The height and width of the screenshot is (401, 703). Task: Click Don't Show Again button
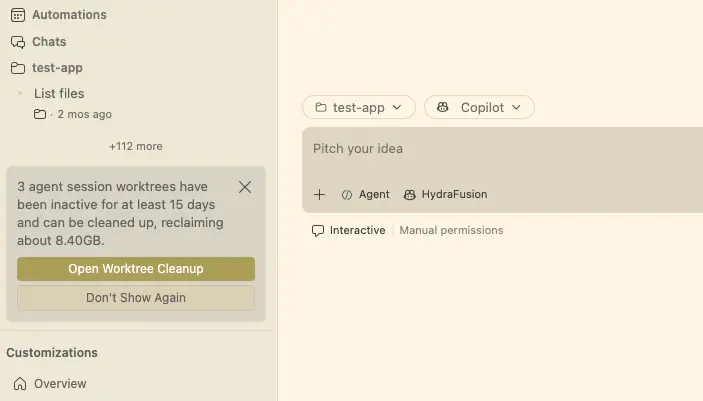coord(136,298)
